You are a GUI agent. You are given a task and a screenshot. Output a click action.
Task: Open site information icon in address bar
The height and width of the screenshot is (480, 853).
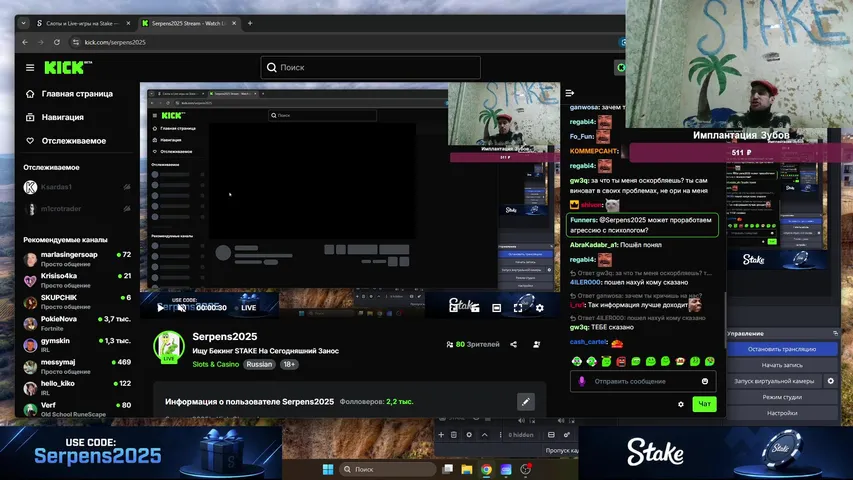[x=76, y=42]
